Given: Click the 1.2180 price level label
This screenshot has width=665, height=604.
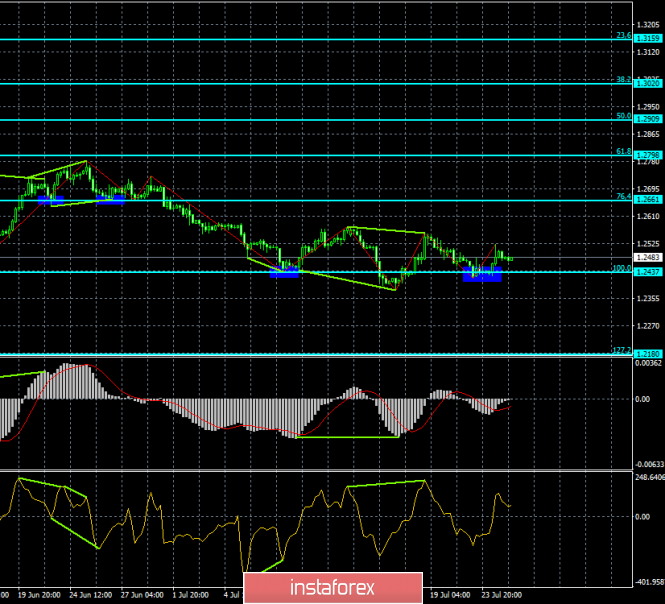Looking at the screenshot, I should pos(648,354).
